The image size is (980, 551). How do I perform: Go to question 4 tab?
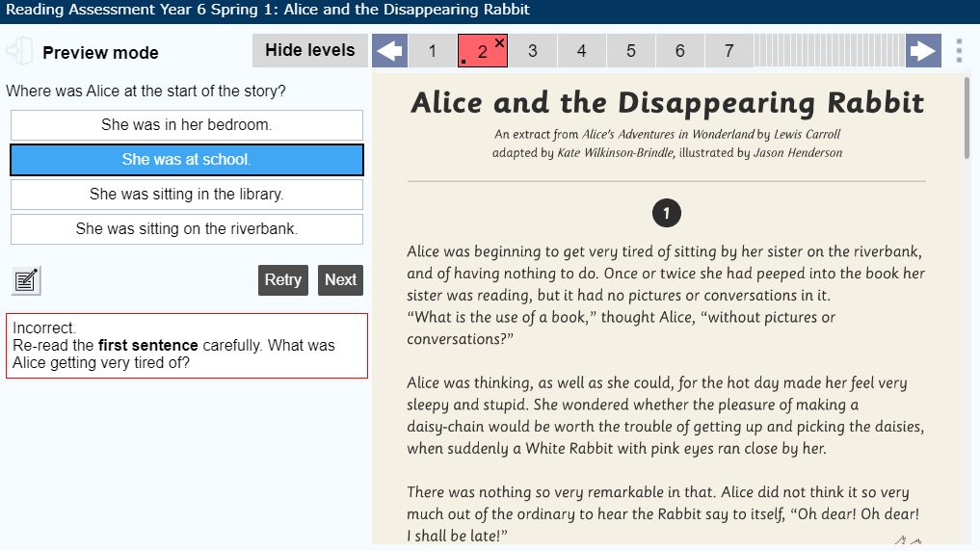pyautogui.click(x=582, y=51)
